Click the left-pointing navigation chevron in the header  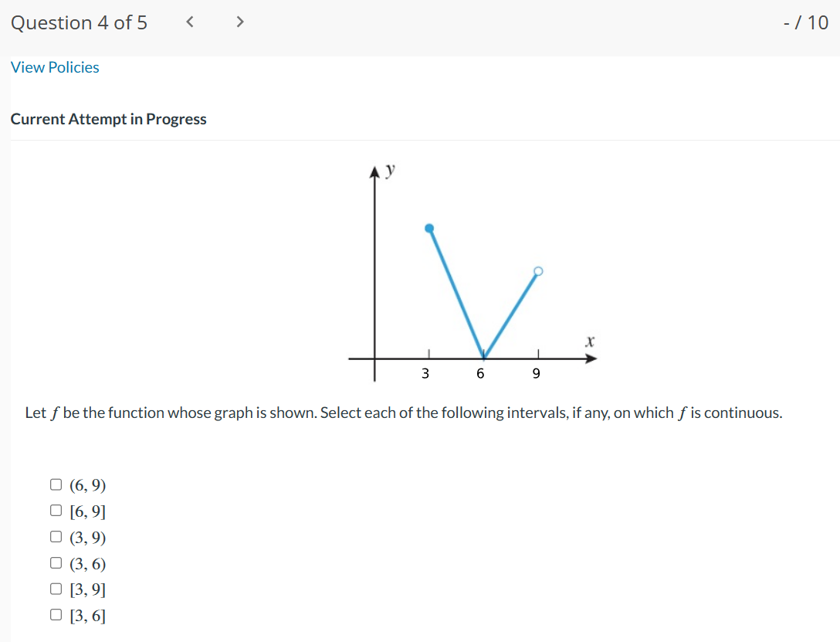(x=189, y=22)
